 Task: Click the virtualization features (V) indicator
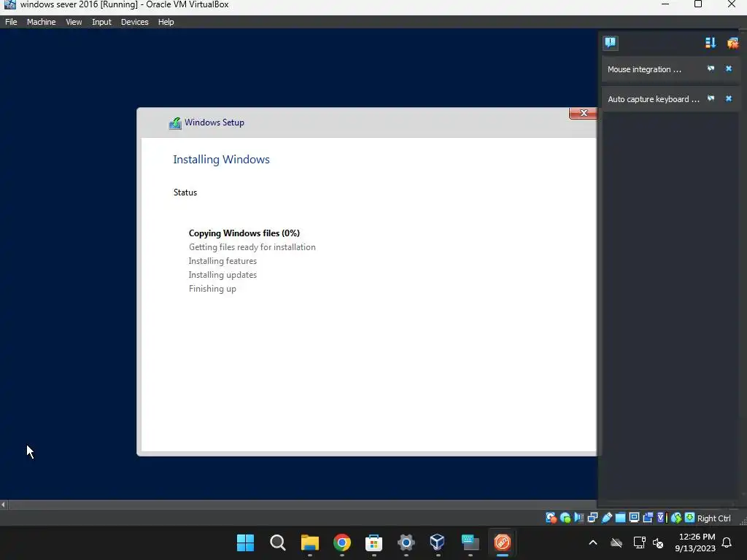pyautogui.click(x=662, y=518)
